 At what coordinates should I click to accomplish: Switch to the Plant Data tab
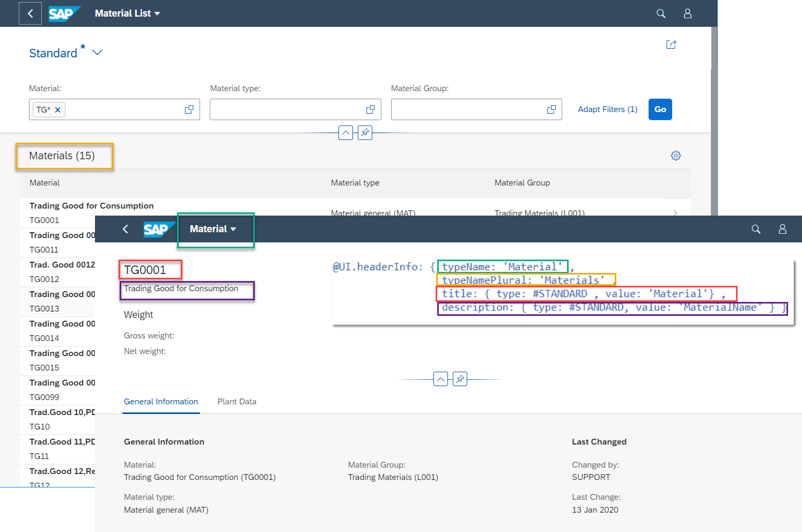point(237,401)
